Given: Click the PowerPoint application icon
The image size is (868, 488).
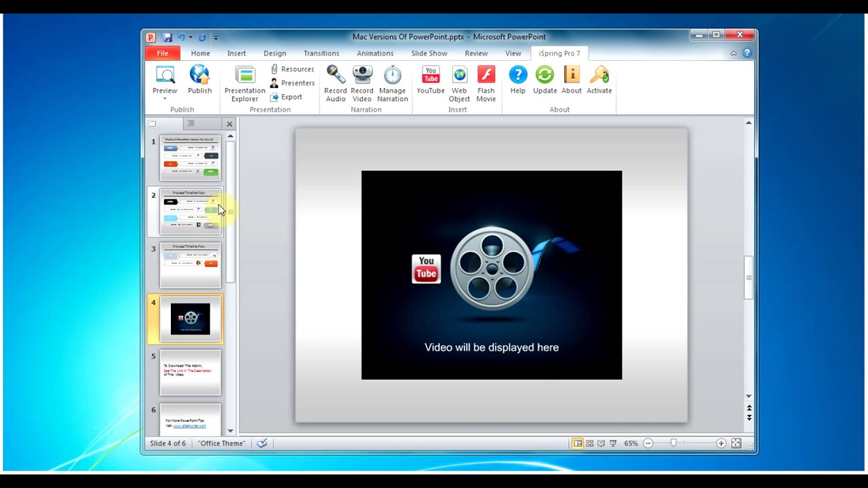Looking at the screenshot, I should [151, 37].
